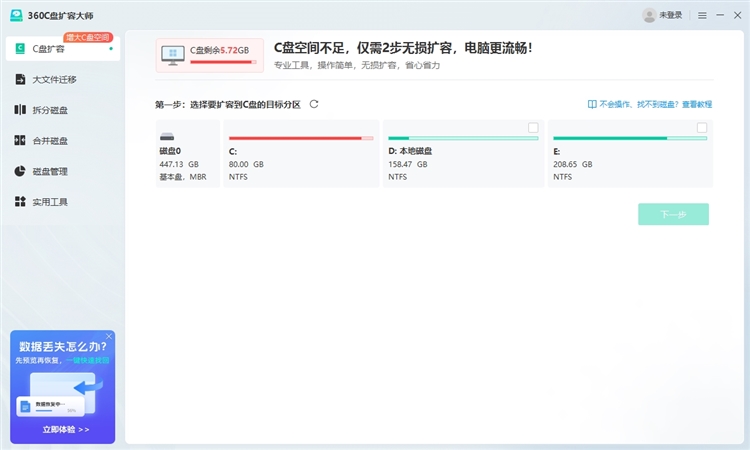Click the 合并磁盘 merge icon
Viewport: 750px width, 450px height.
[20, 140]
